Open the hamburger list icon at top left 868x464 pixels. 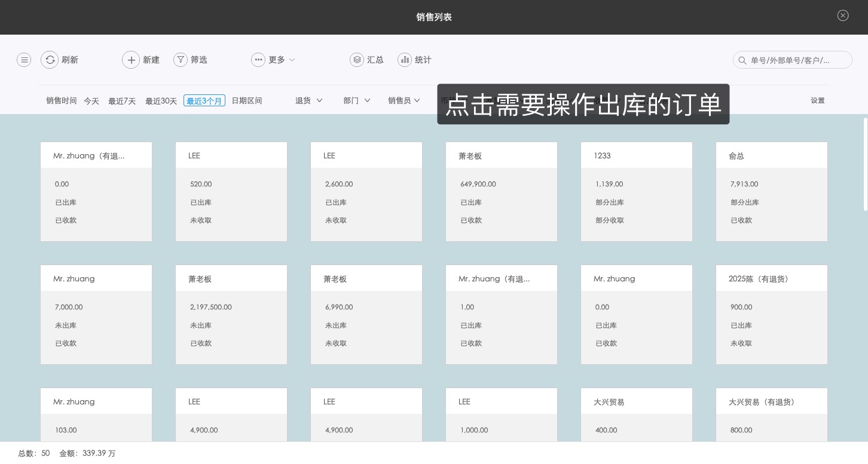click(24, 60)
